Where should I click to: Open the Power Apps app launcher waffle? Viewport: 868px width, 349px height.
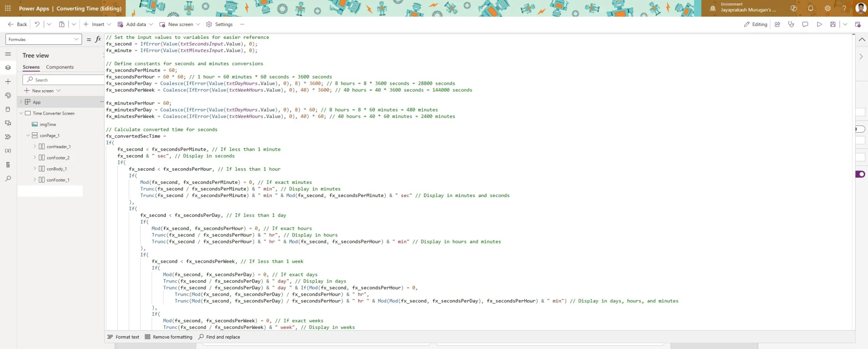coord(8,8)
